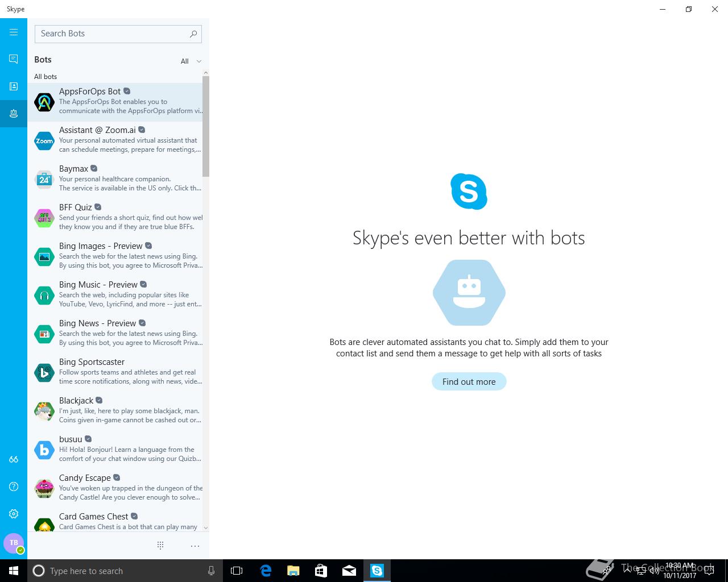The image size is (728, 582).
Task: Open the Skype settings gear icon
Action: pos(14,514)
